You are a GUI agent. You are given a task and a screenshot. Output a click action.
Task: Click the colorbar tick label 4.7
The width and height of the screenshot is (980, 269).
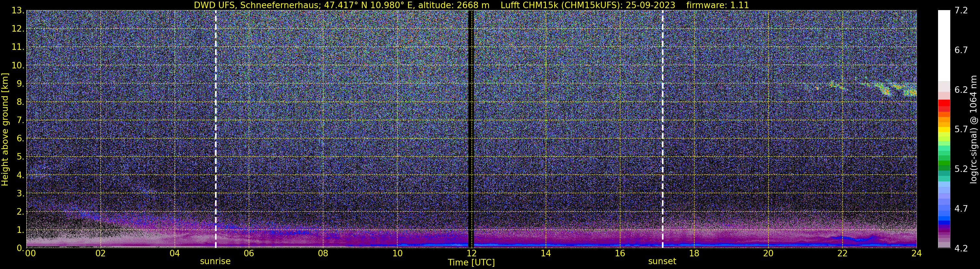(x=961, y=209)
